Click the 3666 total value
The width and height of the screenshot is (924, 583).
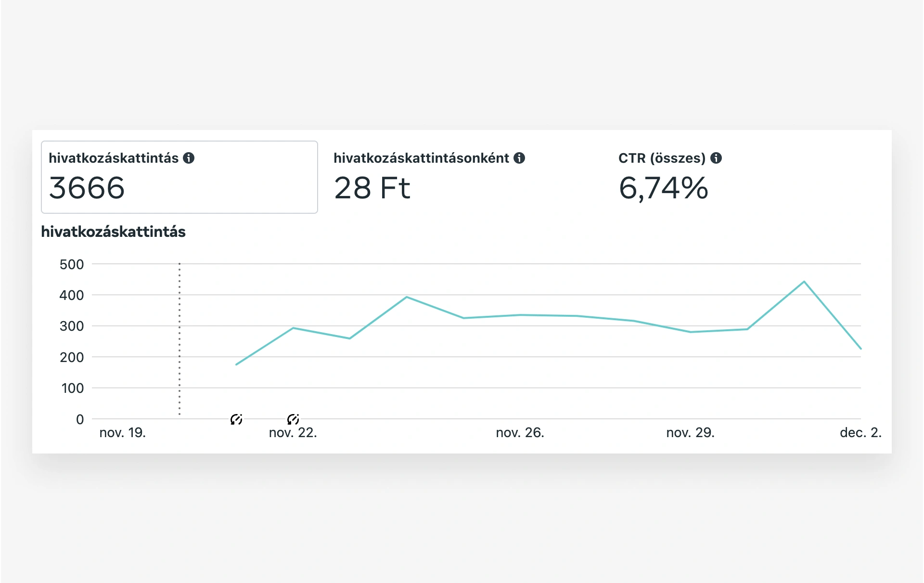(x=87, y=188)
